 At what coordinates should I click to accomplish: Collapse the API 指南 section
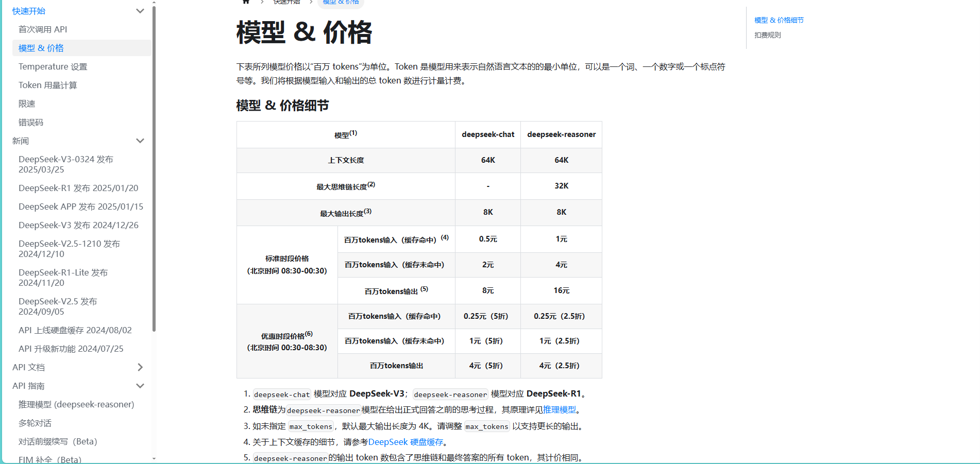pos(140,385)
